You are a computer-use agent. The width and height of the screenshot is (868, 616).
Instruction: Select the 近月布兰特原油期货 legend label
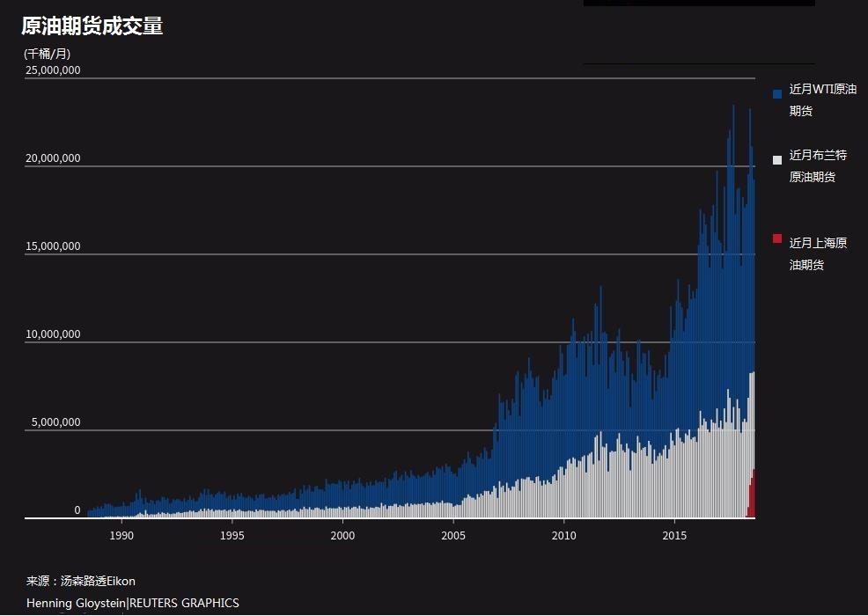click(818, 165)
